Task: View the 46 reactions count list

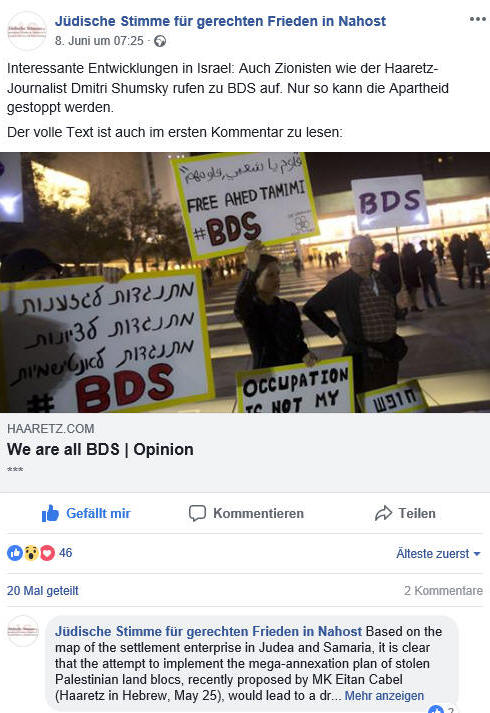Action: (65, 553)
